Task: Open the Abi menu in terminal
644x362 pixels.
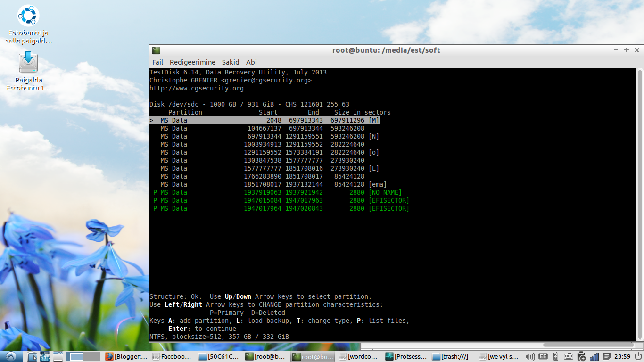Action: click(x=251, y=62)
